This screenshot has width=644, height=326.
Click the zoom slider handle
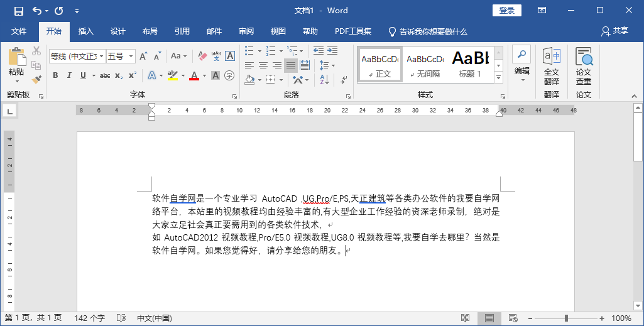566,318
